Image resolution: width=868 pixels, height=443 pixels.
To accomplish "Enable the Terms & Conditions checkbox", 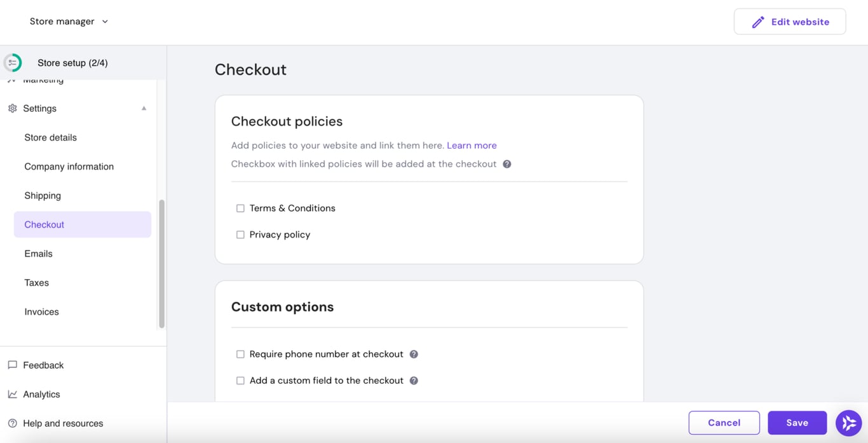I will tap(240, 208).
